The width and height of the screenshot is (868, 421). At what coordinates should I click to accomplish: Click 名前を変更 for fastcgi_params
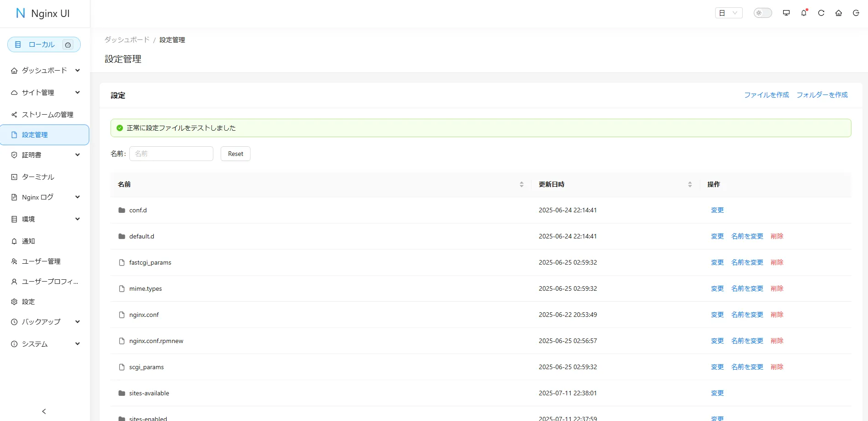[x=747, y=262]
